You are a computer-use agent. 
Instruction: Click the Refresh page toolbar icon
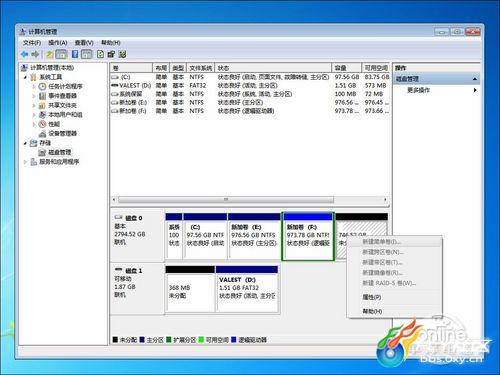pyautogui.click(x=100, y=54)
